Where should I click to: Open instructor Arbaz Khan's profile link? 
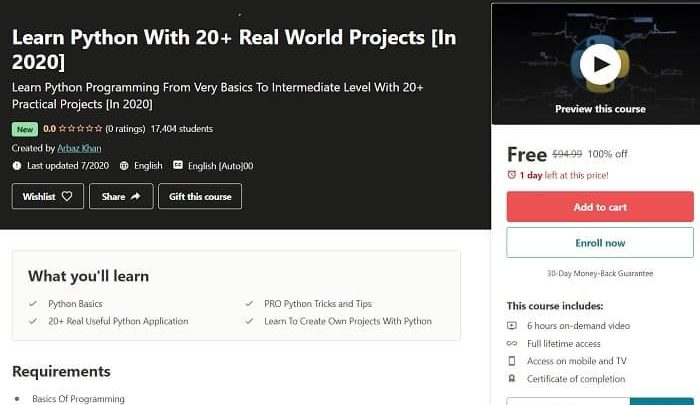(x=79, y=148)
